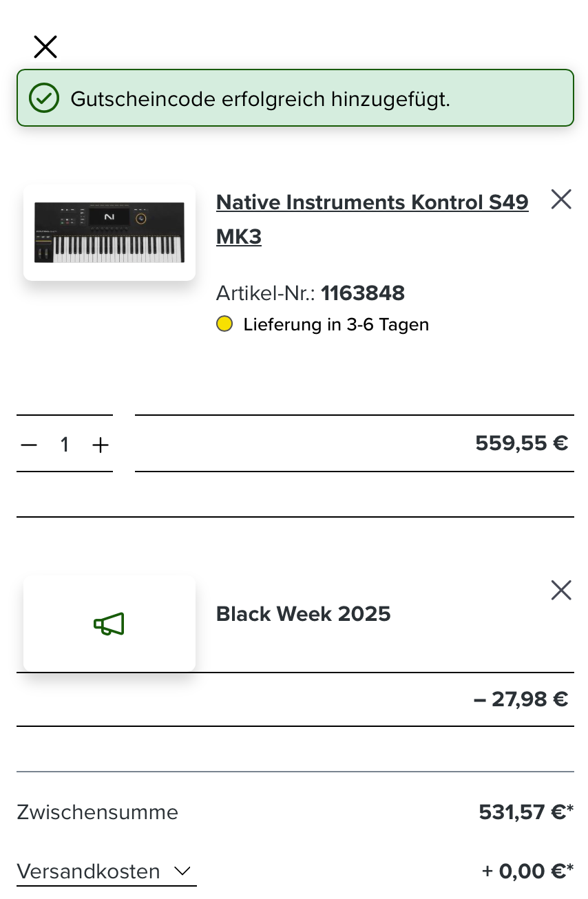Screen dimensions: 588x899
Task: Open the Versandkosten shipping costs details
Action: [89, 871]
